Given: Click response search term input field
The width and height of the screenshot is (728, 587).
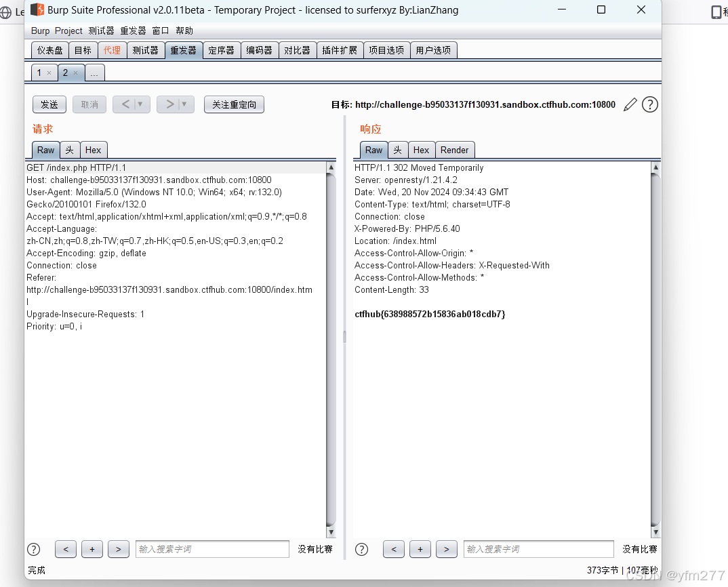Looking at the screenshot, I should pos(539,549).
